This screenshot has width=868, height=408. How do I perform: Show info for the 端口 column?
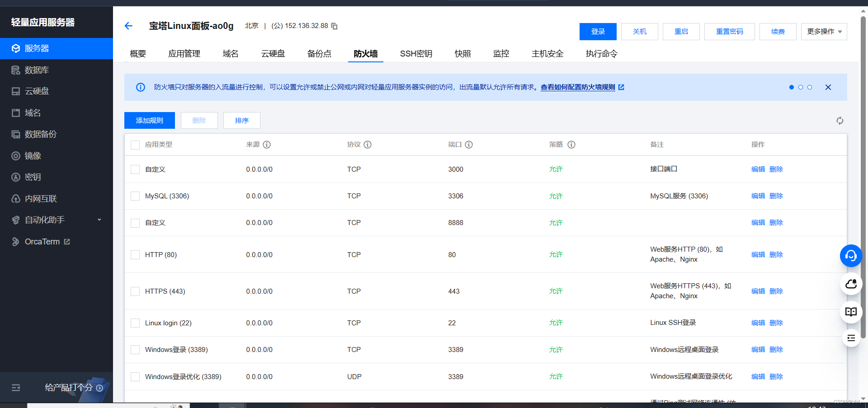pyautogui.click(x=469, y=145)
